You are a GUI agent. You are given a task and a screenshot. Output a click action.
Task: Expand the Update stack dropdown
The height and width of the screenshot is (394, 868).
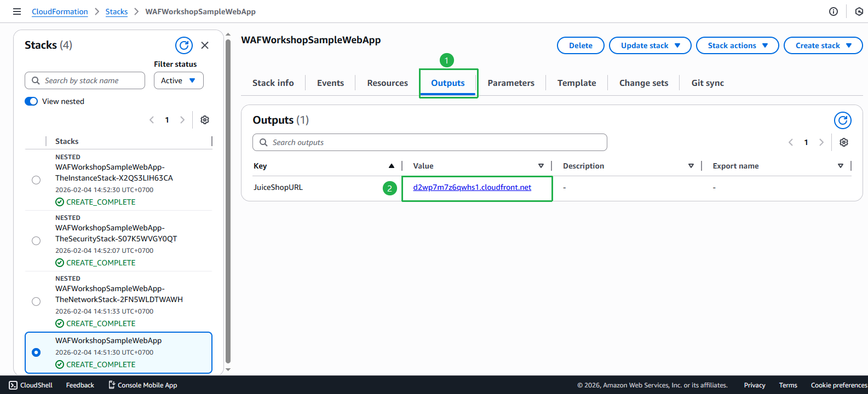click(x=650, y=45)
